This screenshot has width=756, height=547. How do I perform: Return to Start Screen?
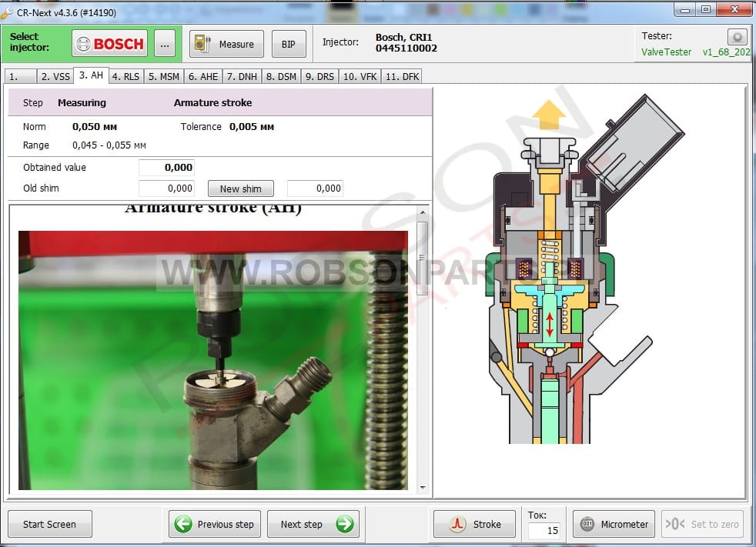(x=49, y=524)
